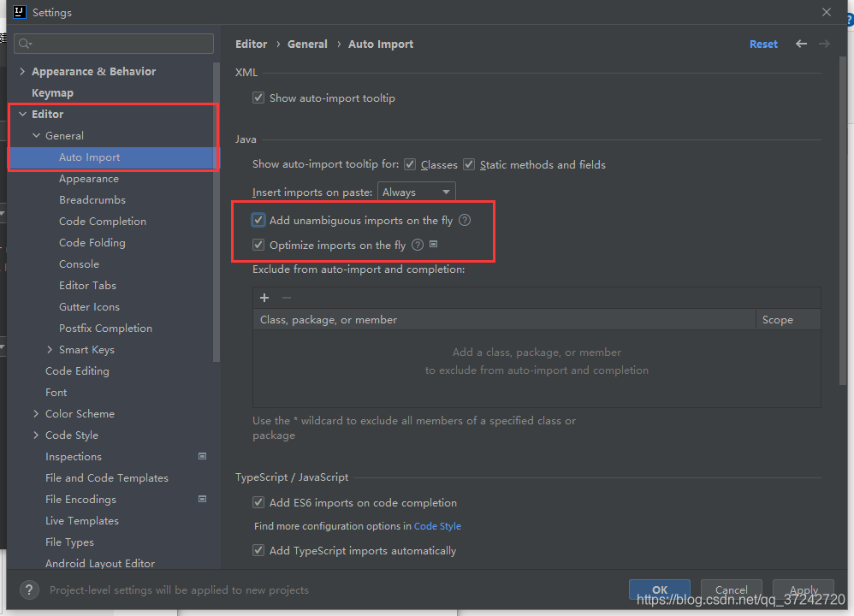Follow the Code Style link
854x616 pixels.
[437, 526]
